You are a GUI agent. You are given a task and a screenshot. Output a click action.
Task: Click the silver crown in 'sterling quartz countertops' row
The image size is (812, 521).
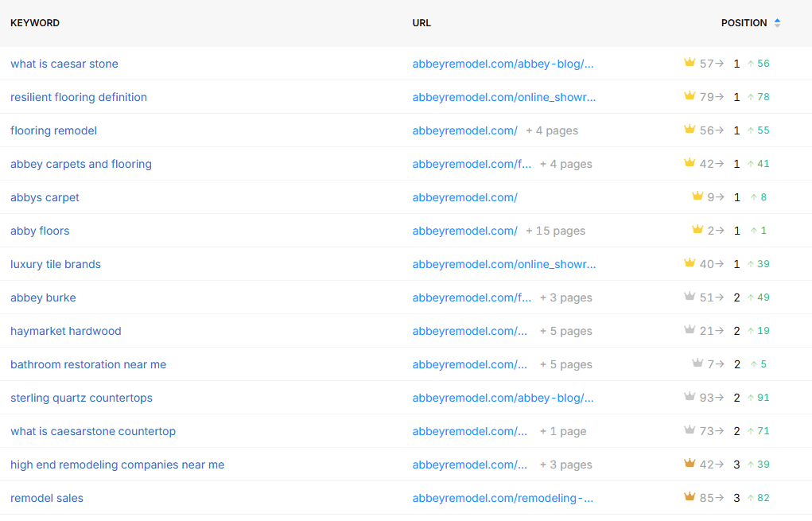[x=690, y=397]
